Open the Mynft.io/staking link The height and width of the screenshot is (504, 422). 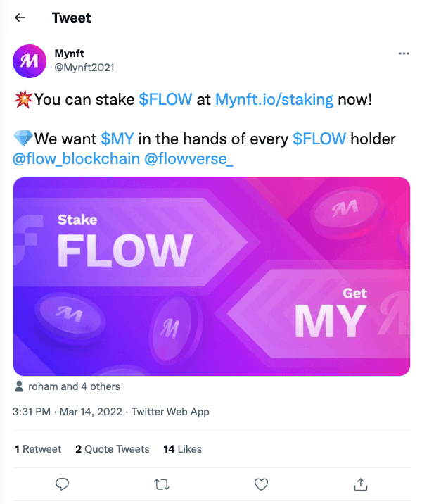tap(274, 100)
